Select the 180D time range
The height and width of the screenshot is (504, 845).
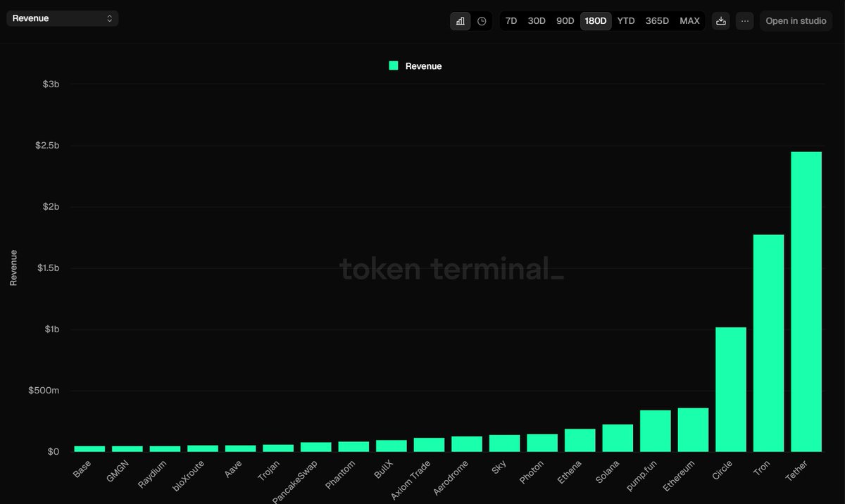coord(596,21)
